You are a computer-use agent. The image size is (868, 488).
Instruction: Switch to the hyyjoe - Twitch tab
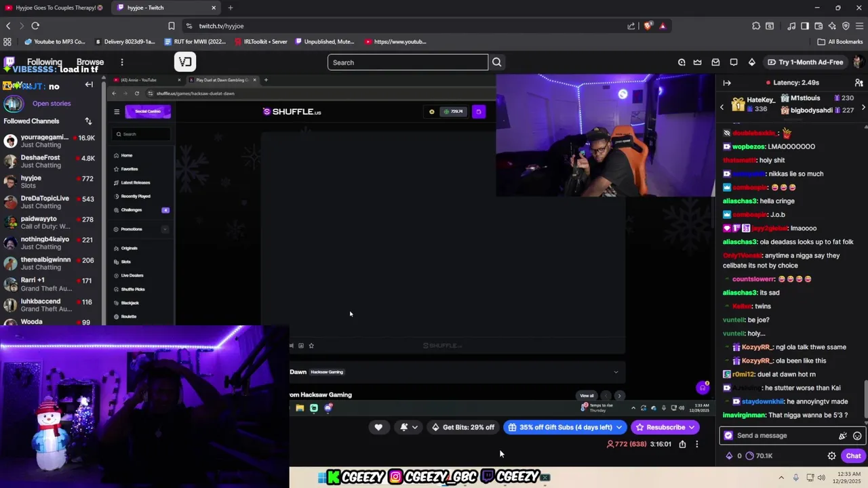pyautogui.click(x=166, y=7)
